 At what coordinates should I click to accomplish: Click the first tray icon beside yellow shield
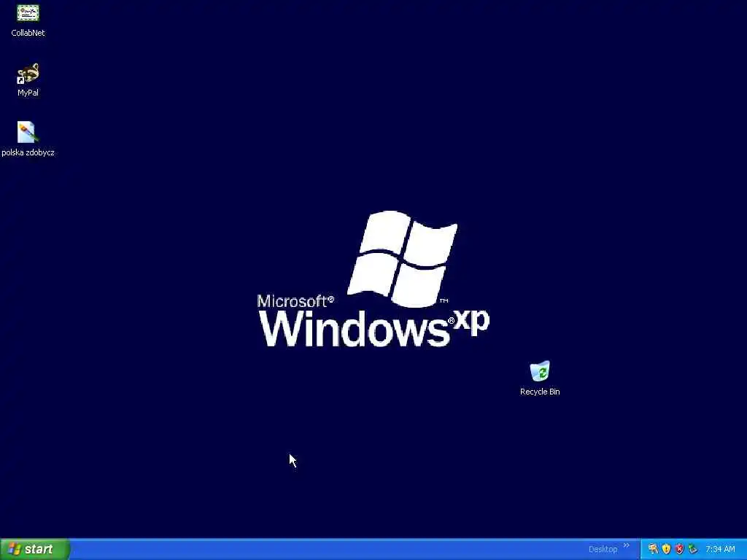click(x=653, y=549)
